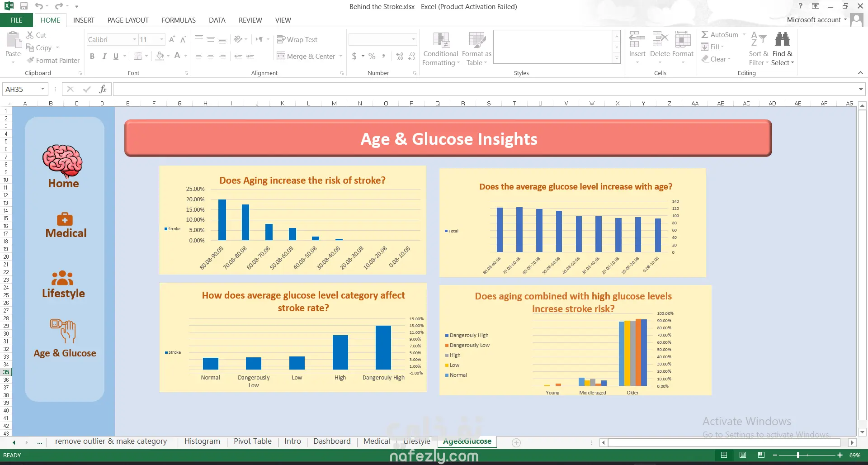The image size is (868, 465).
Task: Open the font name Calibri dropdown
Action: [134, 40]
